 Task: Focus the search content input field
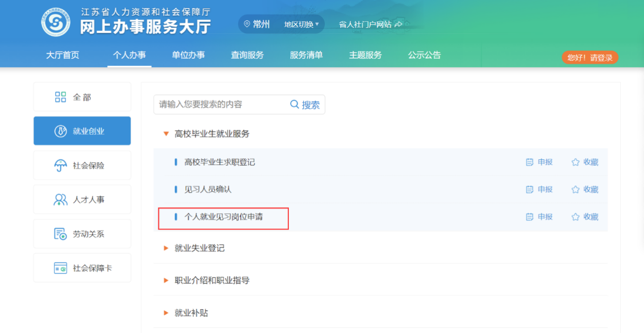click(221, 104)
